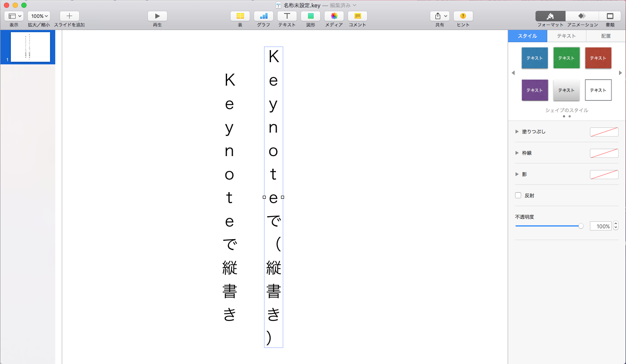626x364 pixels.
Task: Expand the 塗りつぶし (fill) section
Action: [x=517, y=131]
